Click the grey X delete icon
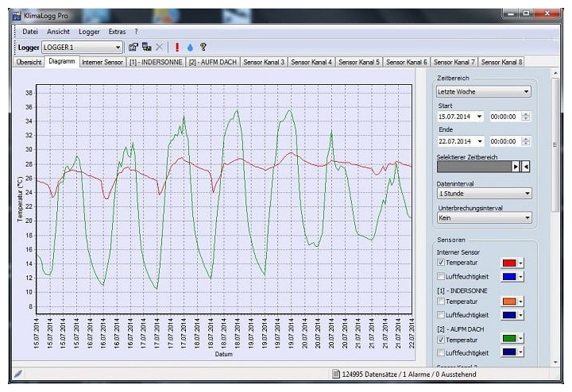Screen dimensions: 572x392 pyautogui.click(x=160, y=48)
